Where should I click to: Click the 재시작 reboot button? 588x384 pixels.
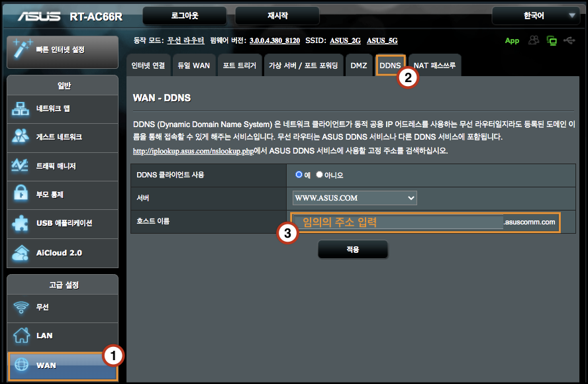277,16
